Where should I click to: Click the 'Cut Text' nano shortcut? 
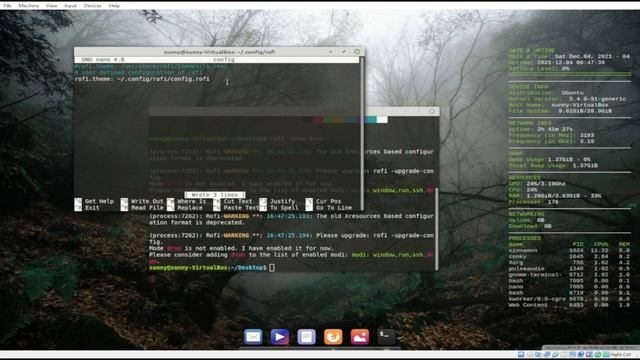tap(233, 201)
